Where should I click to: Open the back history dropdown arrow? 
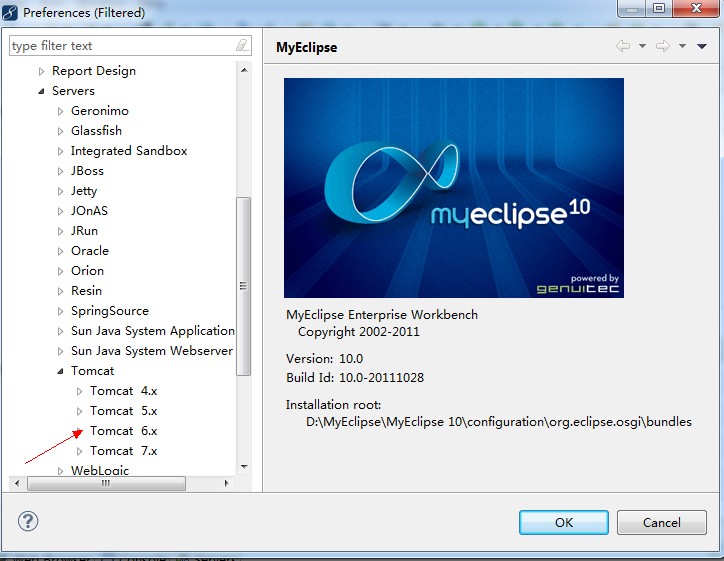pos(642,46)
